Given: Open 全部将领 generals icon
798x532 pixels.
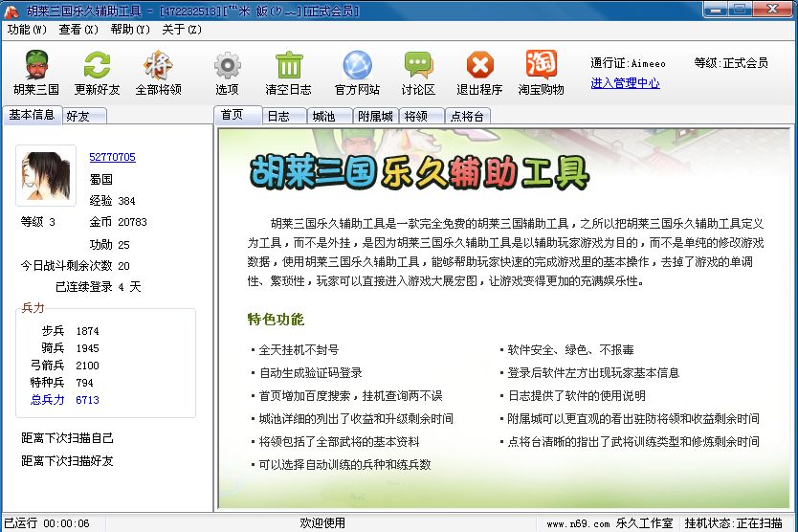Looking at the screenshot, I should (x=158, y=73).
